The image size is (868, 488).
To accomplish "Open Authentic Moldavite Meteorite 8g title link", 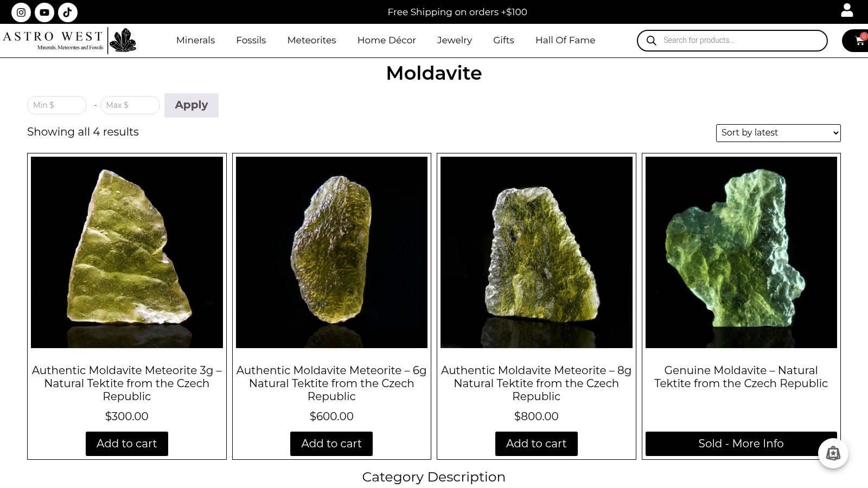I will (x=537, y=383).
